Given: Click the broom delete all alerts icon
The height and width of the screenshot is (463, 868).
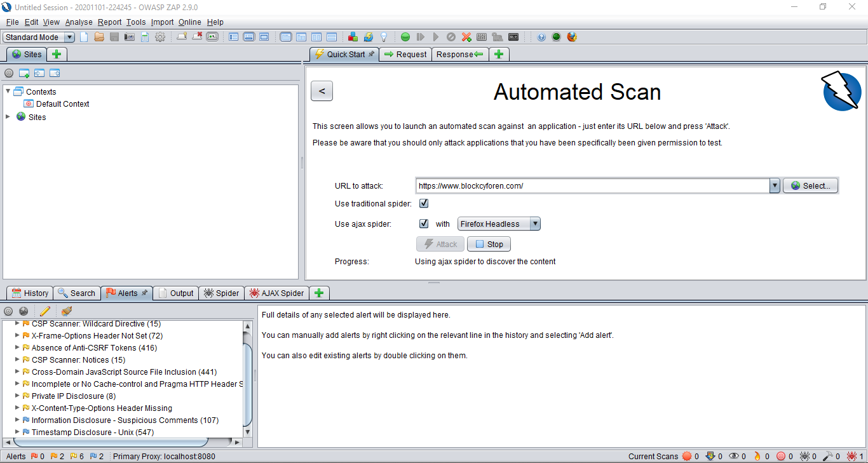Looking at the screenshot, I should (67, 311).
